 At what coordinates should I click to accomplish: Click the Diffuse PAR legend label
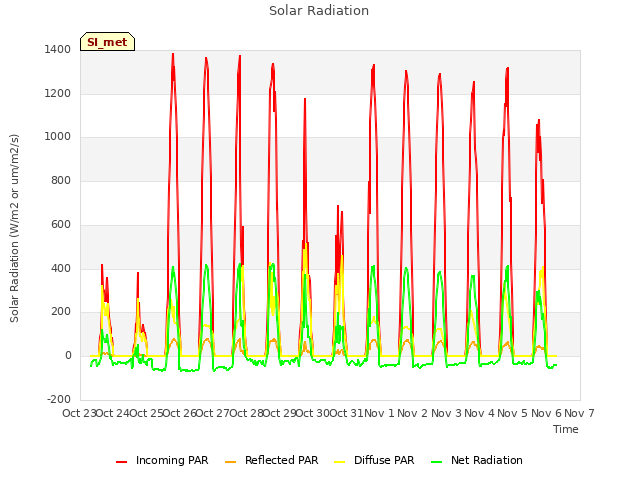pyautogui.click(x=384, y=460)
